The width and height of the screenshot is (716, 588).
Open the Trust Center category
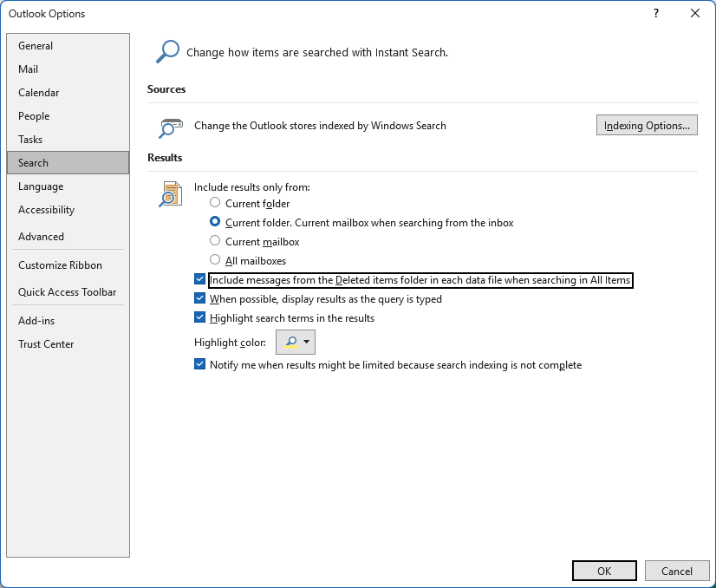[46, 344]
